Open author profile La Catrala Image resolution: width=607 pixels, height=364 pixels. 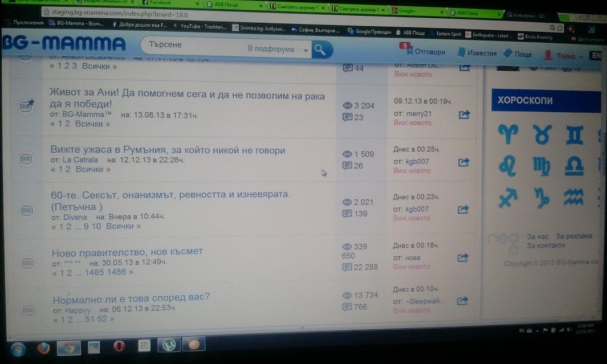(x=80, y=159)
